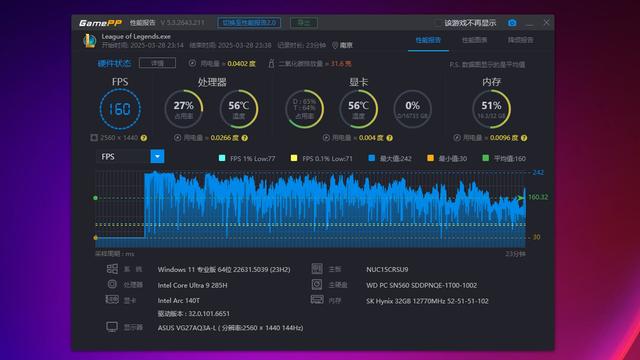Screen dimensions: 640x360
Task: Open the FPS chart dropdown arrow
Action: tap(157, 156)
